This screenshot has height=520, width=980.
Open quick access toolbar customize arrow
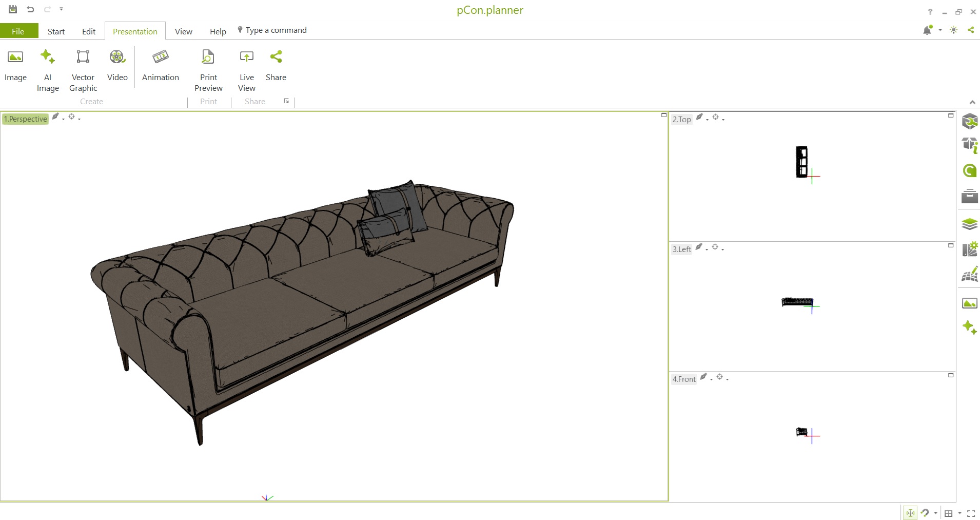[61, 9]
